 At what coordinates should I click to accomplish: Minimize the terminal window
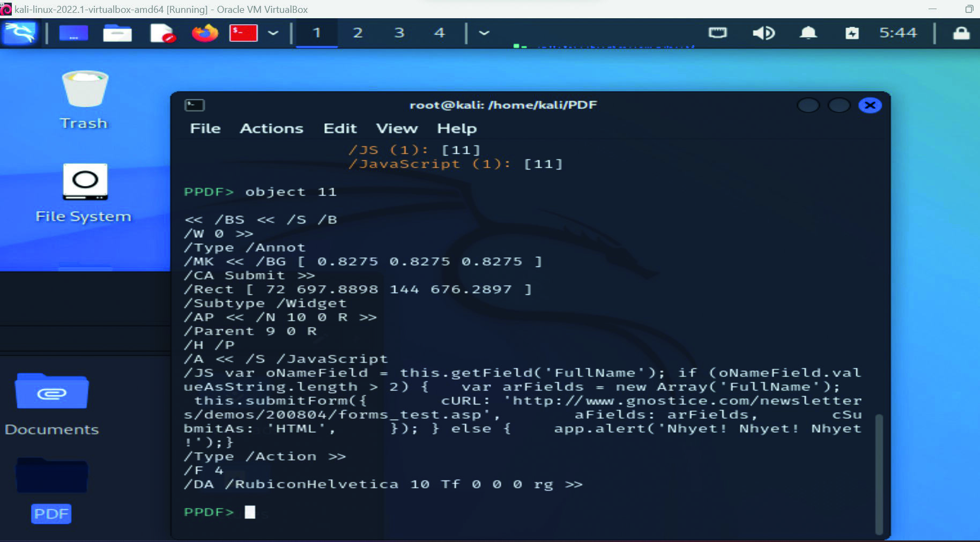[x=808, y=105]
